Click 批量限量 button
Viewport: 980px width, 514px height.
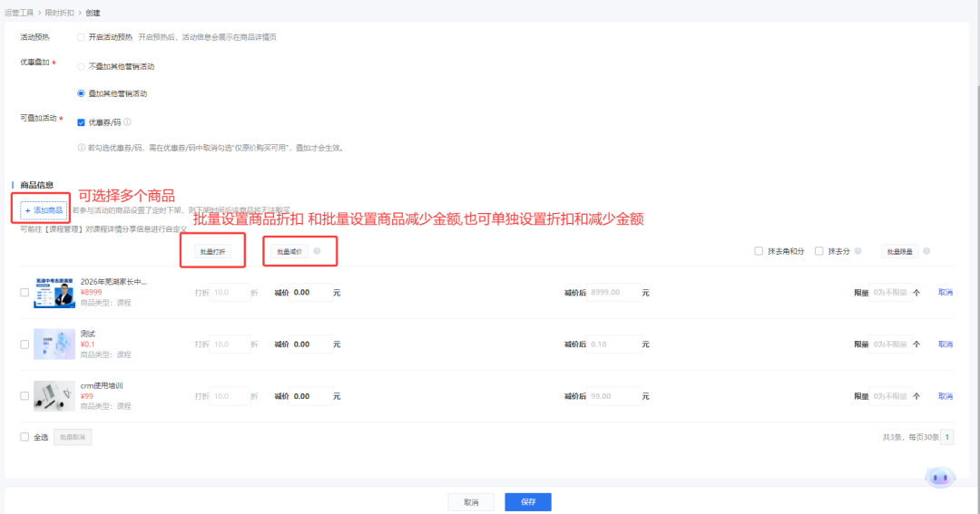[x=900, y=252]
